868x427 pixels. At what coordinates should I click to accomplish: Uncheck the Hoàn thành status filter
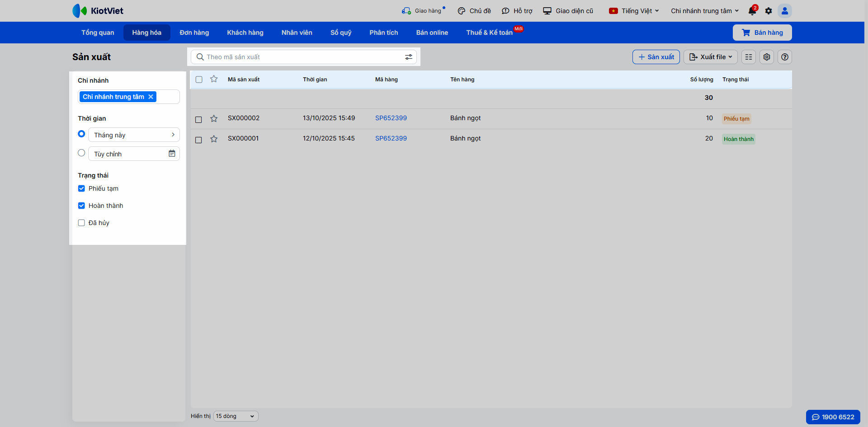point(81,206)
